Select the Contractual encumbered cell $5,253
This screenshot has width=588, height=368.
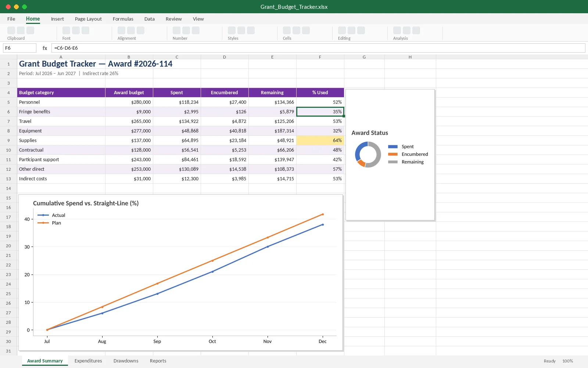pos(225,150)
